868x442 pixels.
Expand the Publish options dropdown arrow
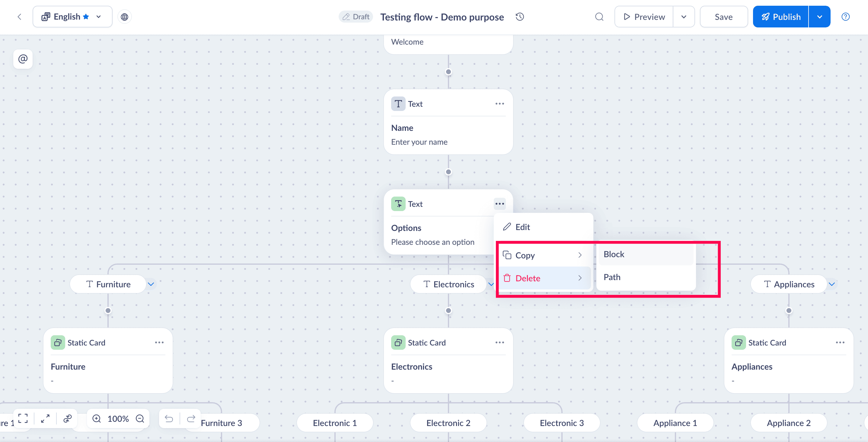point(819,17)
